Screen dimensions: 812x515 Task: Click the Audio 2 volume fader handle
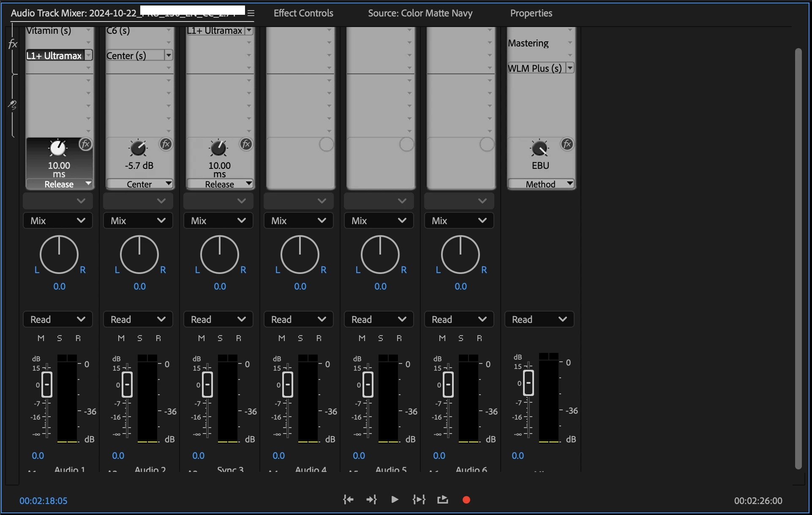127,385
